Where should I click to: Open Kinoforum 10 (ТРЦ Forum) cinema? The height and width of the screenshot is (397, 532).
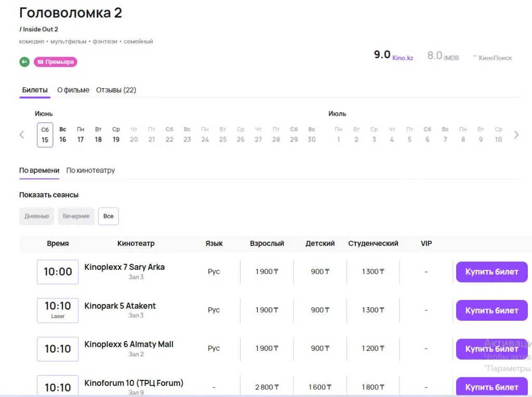click(134, 383)
